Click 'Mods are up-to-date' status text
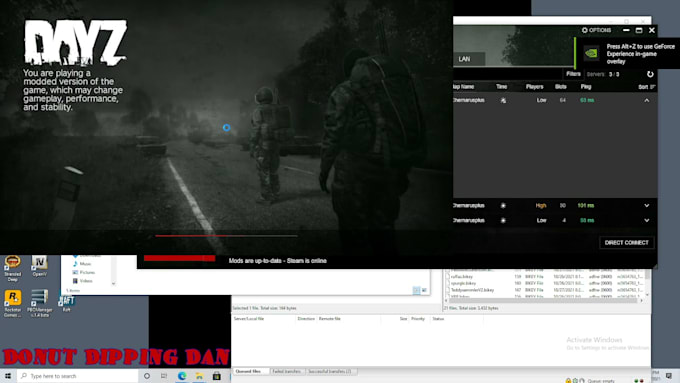 coord(278,261)
